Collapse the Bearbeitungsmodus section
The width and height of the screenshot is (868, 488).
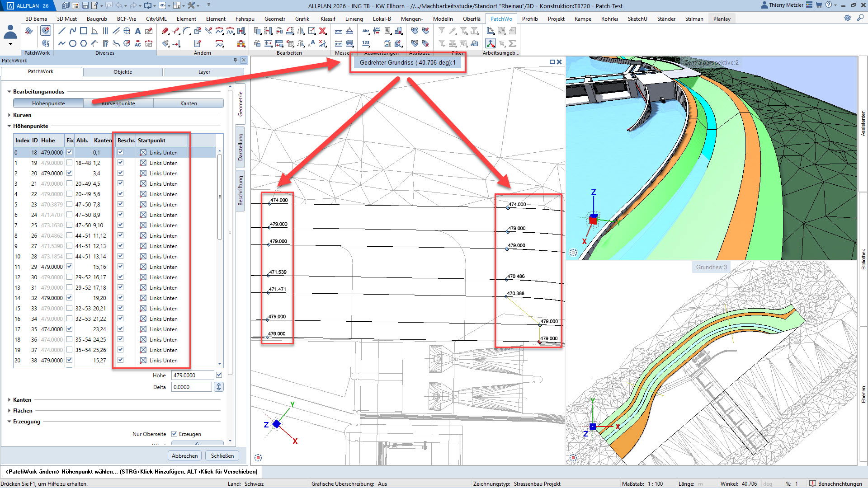(9, 92)
